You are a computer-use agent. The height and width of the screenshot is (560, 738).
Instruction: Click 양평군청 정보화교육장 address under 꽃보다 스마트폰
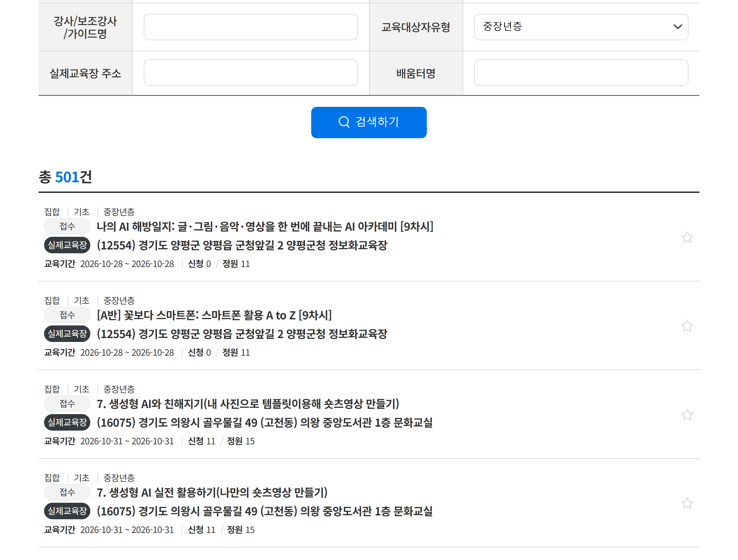[242, 333]
